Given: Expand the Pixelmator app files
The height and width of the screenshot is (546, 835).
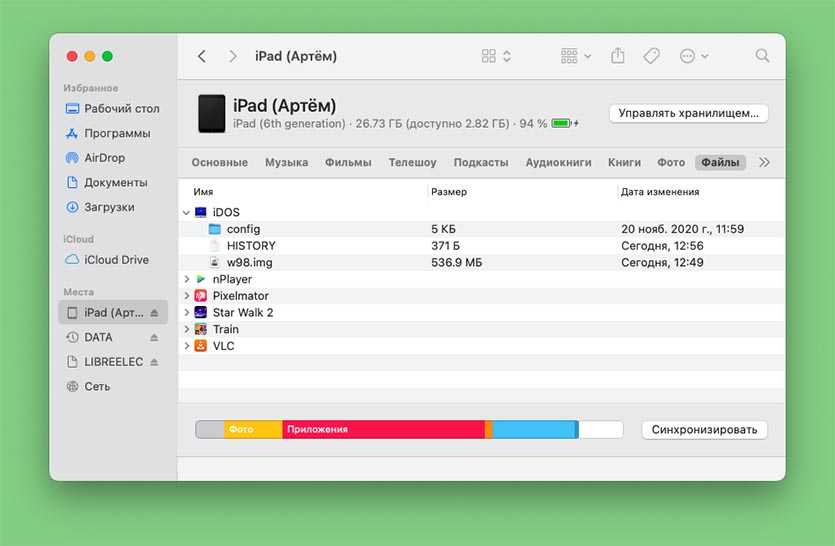Looking at the screenshot, I should 187,296.
